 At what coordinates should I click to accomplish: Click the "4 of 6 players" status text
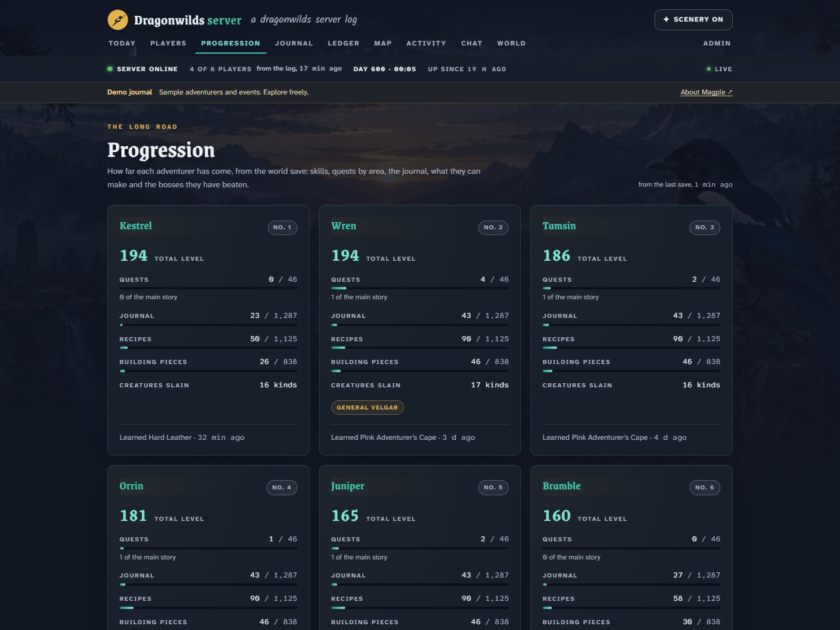coord(220,69)
